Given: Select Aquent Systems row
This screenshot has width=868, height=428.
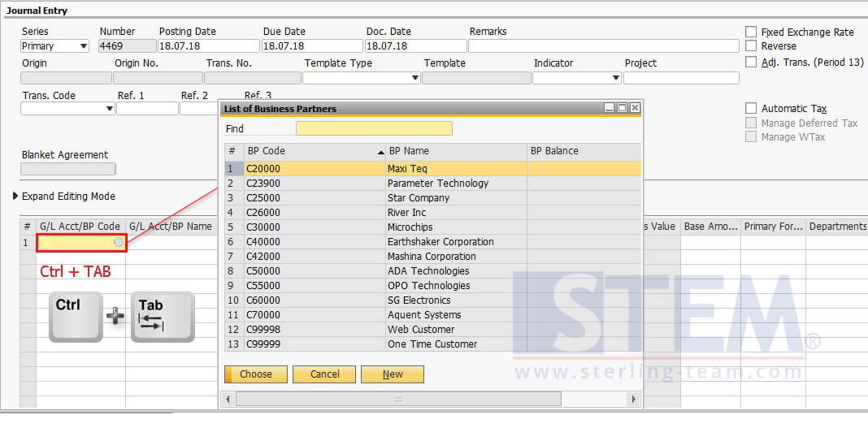Looking at the screenshot, I should [433, 315].
